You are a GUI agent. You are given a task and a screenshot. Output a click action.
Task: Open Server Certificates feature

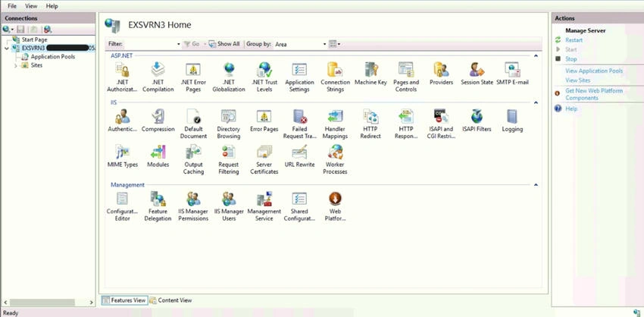tap(264, 159)
